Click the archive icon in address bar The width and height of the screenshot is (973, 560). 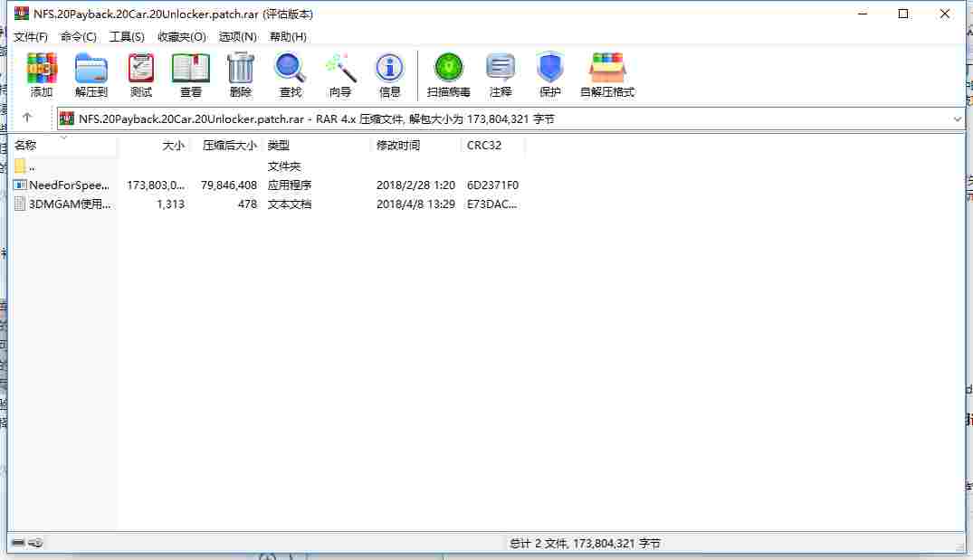[67, 119]
